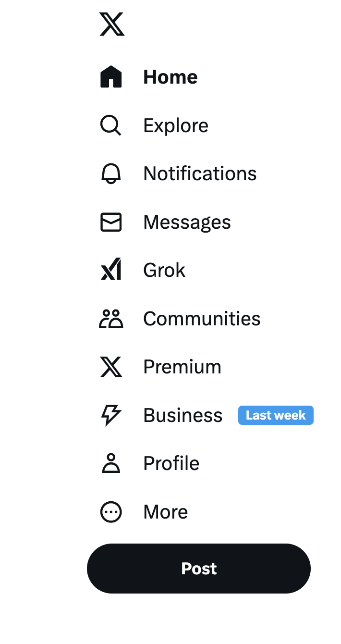341x644 pixels.
Task: Click the black Post button
Action: tap(199, 569)
